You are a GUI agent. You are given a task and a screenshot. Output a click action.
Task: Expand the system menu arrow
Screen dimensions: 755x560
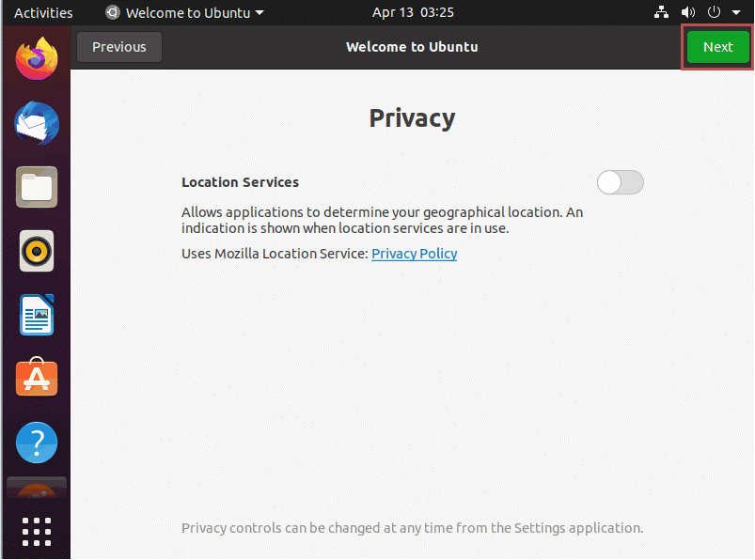tap(736, 12)
